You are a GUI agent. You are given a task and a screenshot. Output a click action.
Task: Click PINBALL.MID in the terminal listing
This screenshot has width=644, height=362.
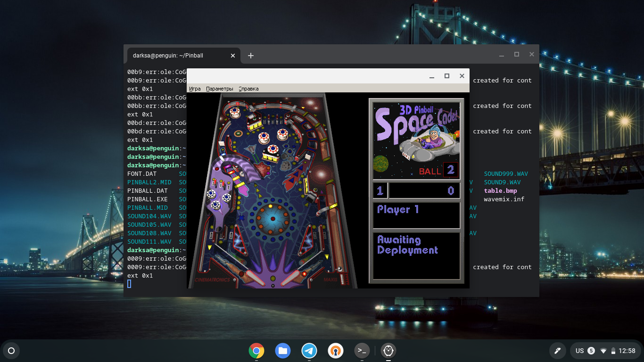(148, 207)
